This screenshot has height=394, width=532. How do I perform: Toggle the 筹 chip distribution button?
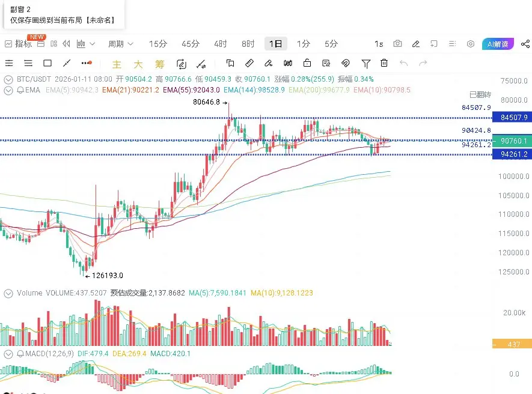pyautogui.click(x=159, y=64)
